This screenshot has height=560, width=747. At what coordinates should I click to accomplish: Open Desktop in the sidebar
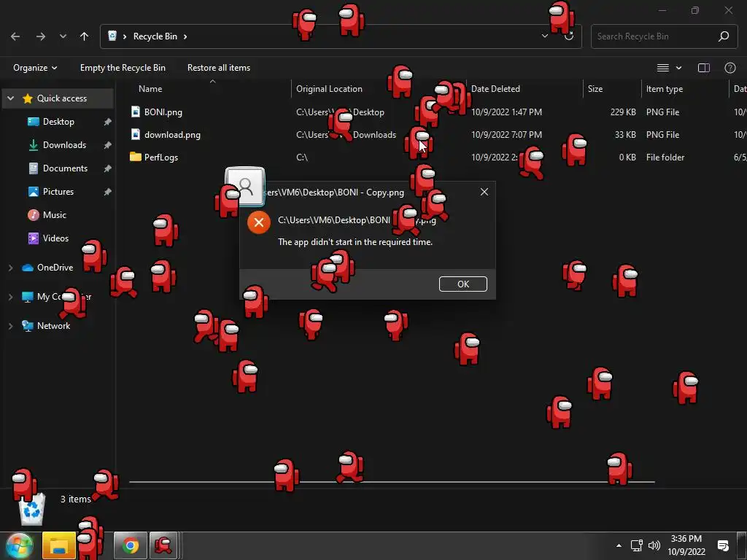58,122
